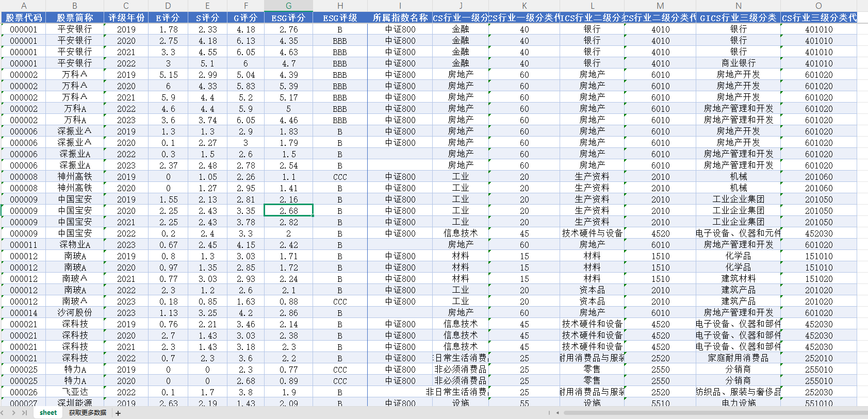Select column E header

[207, 6]
